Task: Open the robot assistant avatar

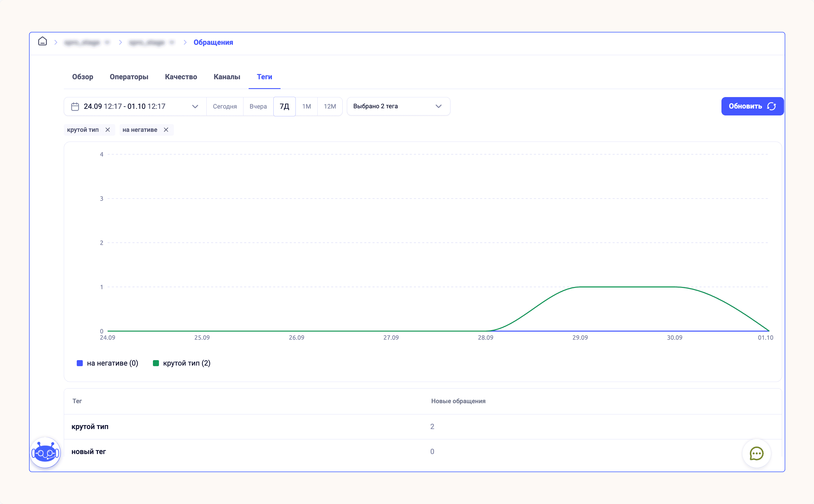Action: pos(45,453)
